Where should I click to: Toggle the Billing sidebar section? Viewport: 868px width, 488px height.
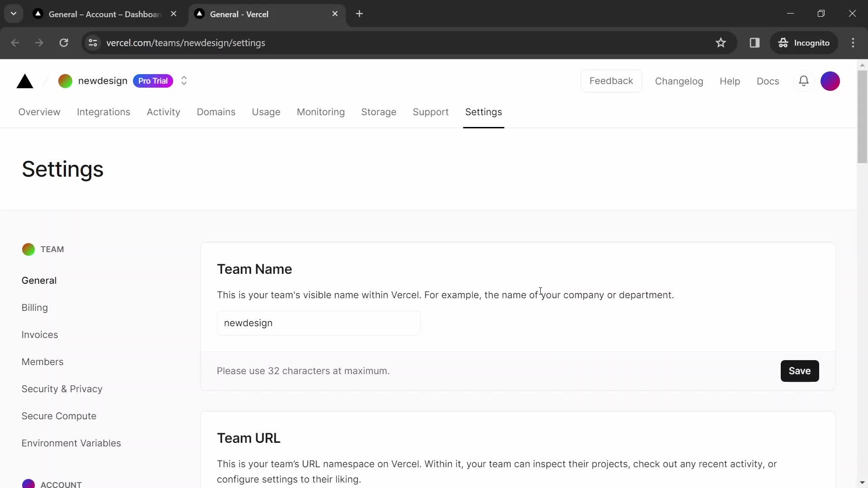(34, 307)
